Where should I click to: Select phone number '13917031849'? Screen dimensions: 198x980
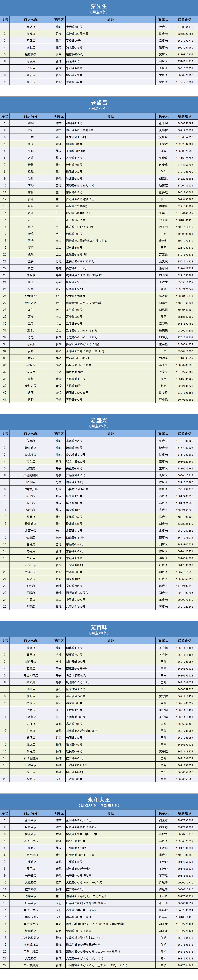coord(185,965)
